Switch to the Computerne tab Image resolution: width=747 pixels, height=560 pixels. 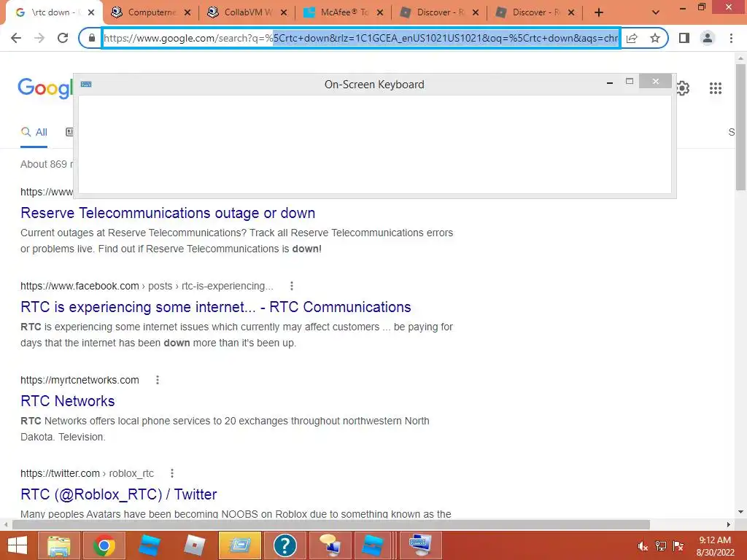152,12
